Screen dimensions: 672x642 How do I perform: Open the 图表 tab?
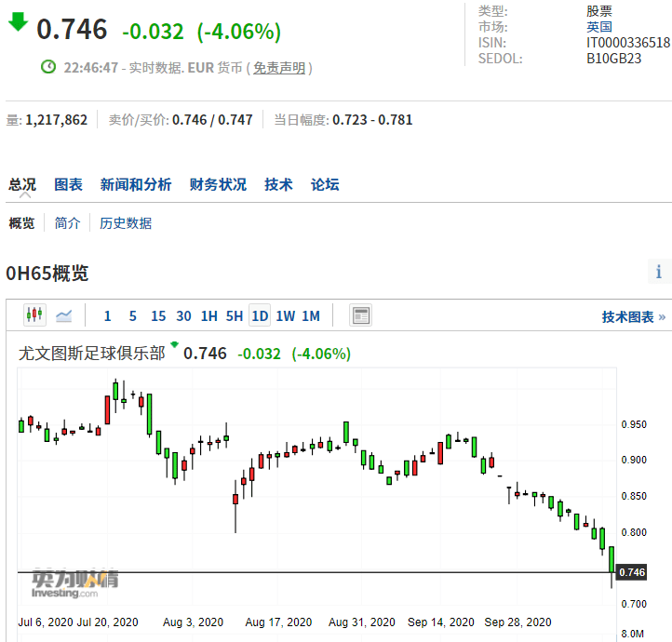click(x=68, y=184)
